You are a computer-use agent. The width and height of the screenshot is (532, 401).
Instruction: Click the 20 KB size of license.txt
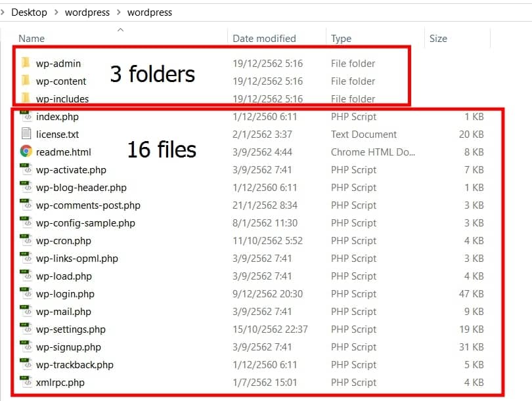(x=472, y=135)
